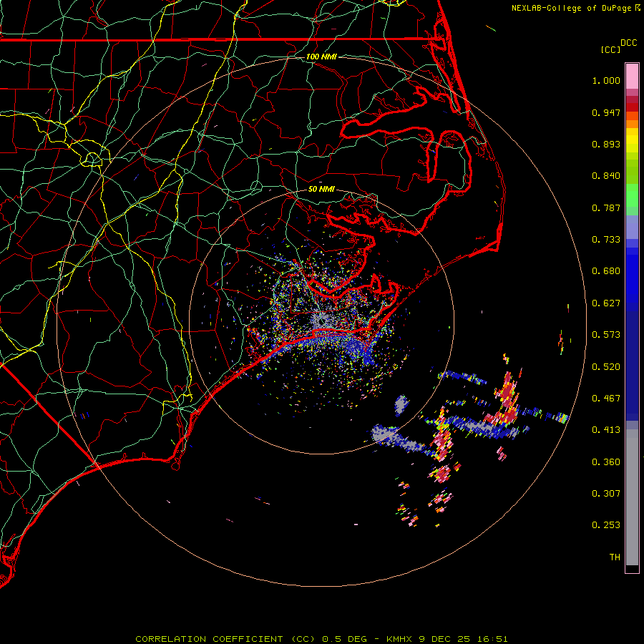
Task: Select the 0.520 scale value
Action: pos(606,367)
